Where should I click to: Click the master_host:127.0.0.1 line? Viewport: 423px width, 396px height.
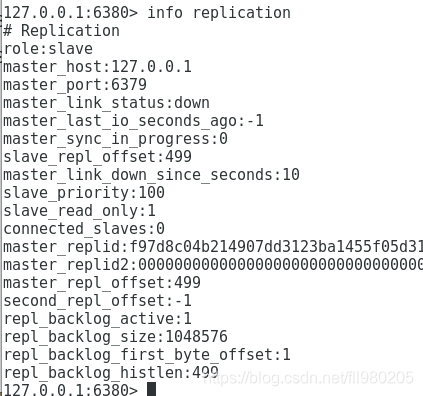tap(97, 67)
